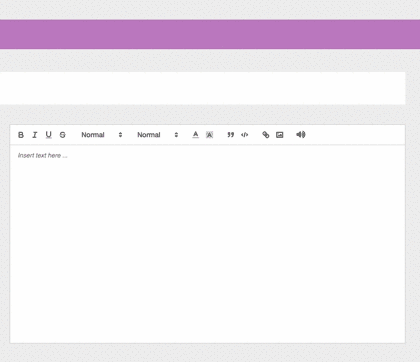Insert a code block with the </> icon

tap(245, 135)
